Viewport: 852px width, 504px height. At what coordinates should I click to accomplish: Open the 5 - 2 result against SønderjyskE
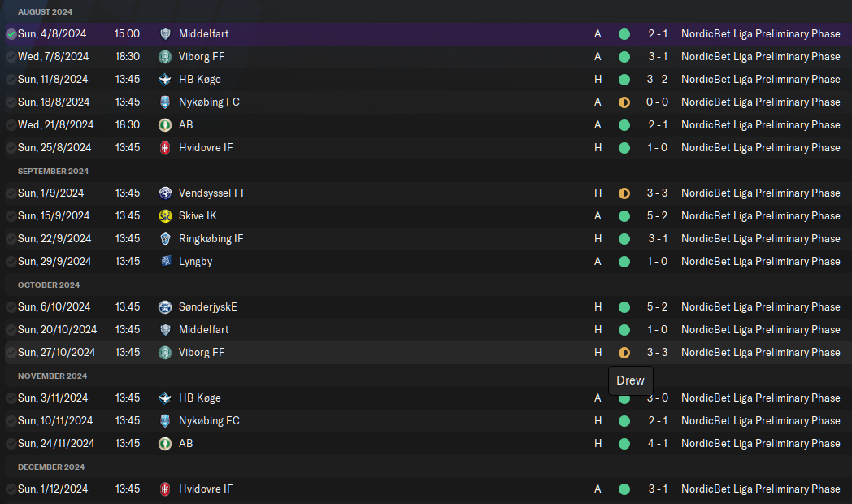click(657, 306)
